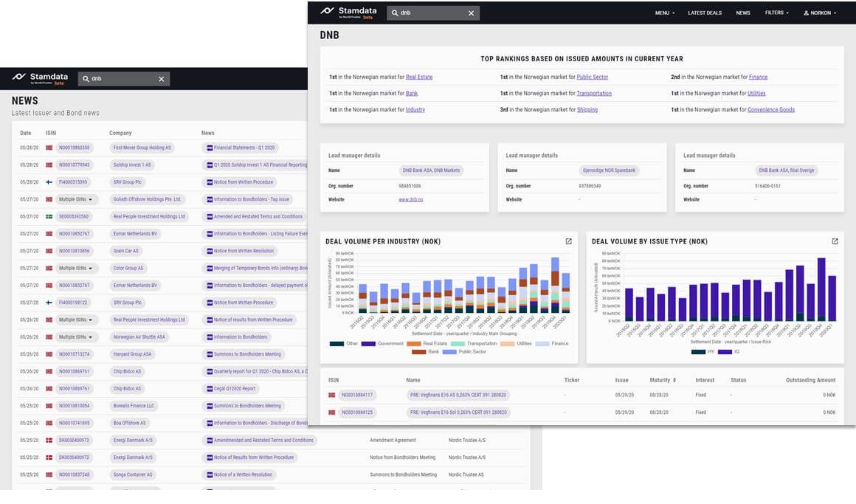Open Borealis Finance LLC company chip
Viewport: 856px width, 504px height.
(134, 407)
